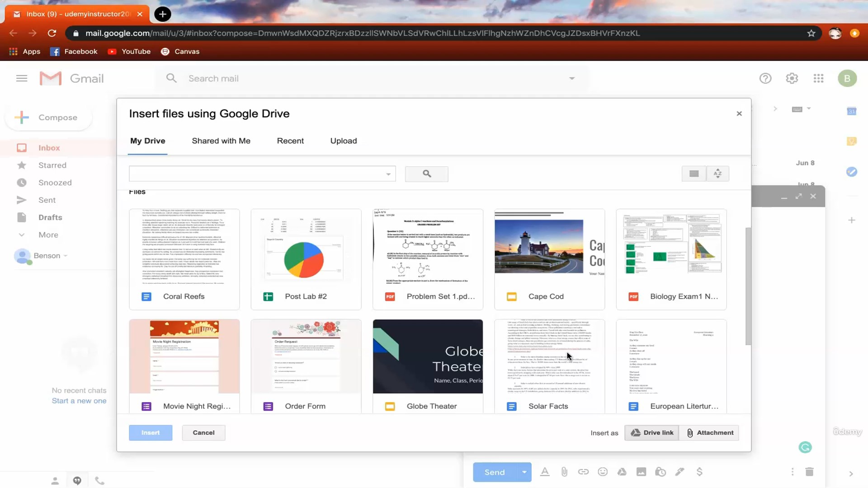This screenshot has width=868, height=488.
Task: Open Gmail support help icon
Action: pyautogui.click(x=765, y=78)
